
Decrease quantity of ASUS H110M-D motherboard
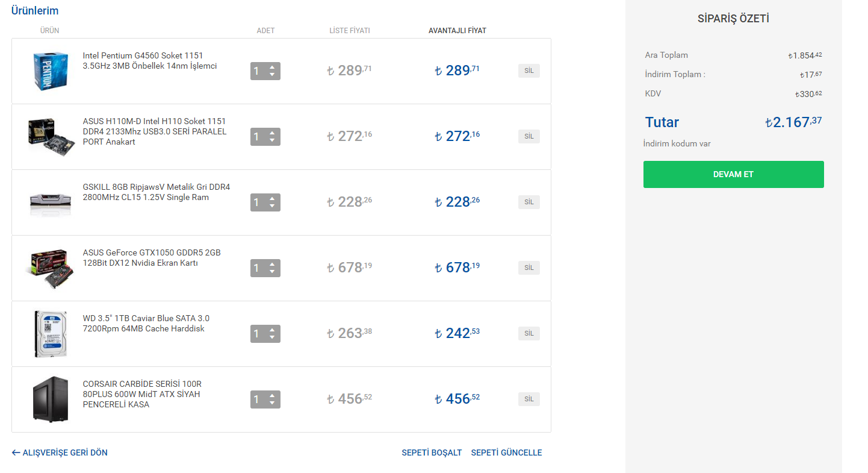[x=272, y=141]
